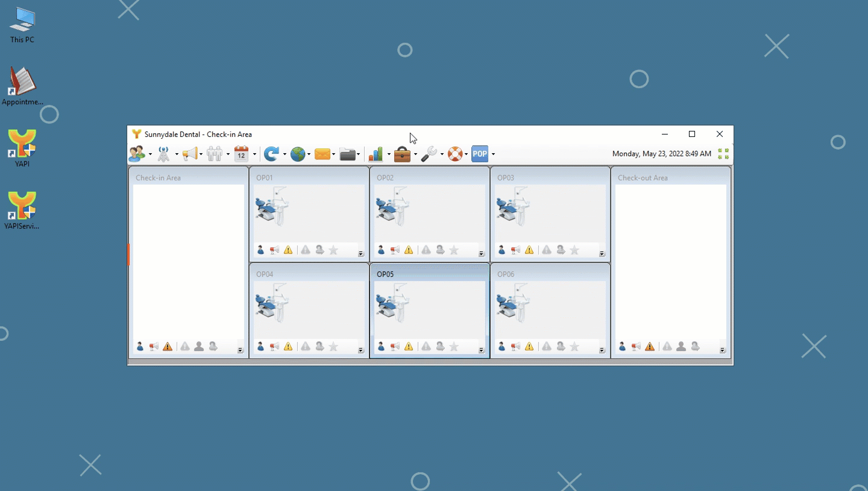Screen dimensions: 868x491
Task: Click the red megaphone icon in OP03
Action: coord(515,250)
